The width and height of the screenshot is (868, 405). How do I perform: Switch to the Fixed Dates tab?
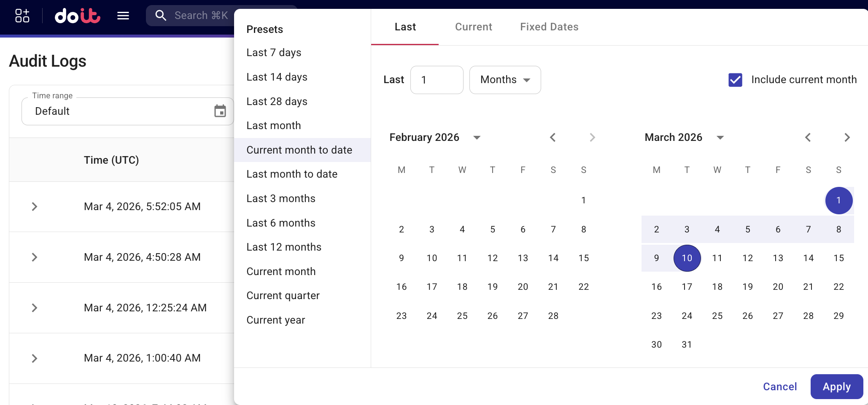549,27
